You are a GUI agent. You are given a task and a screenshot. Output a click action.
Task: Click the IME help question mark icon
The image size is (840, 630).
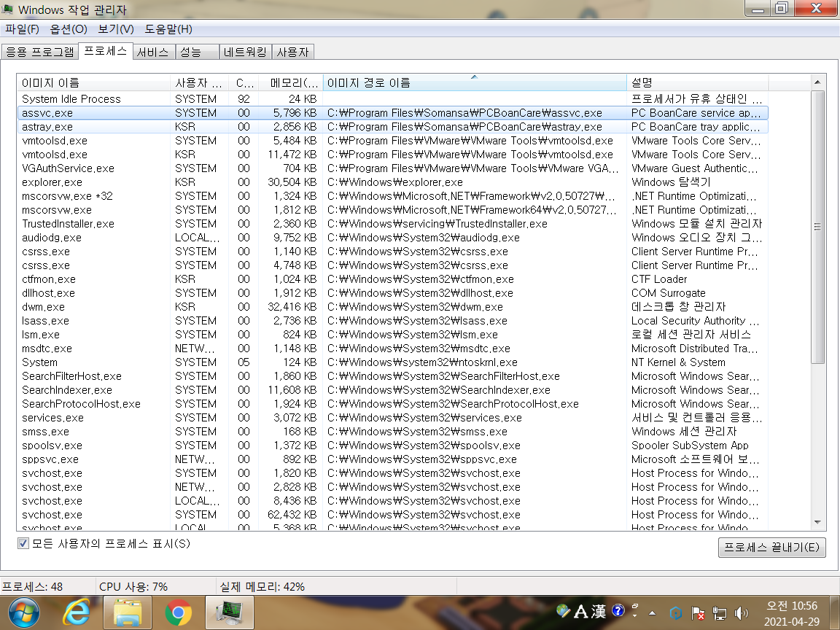pos(618,611)
